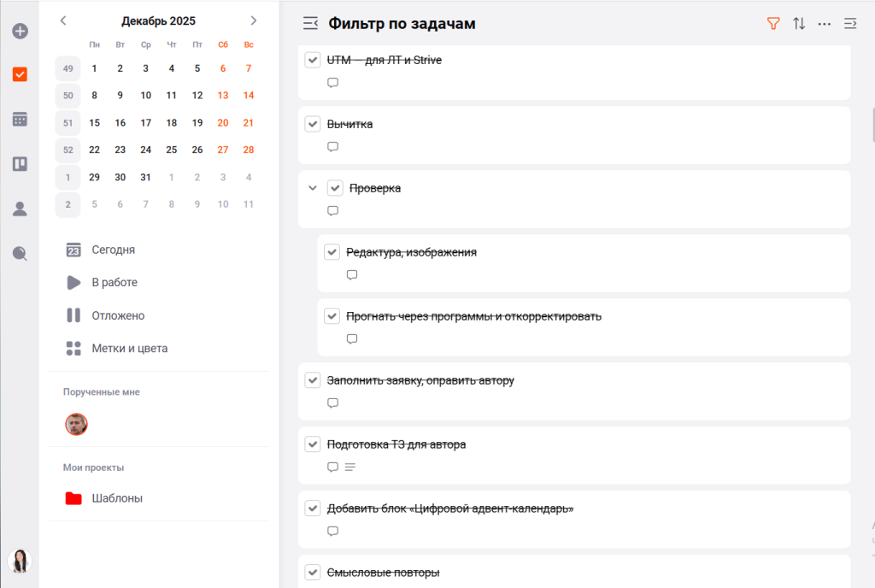Go to the previous month in calendar
Screen dimensions: 875x588
(x=64, y=21)
